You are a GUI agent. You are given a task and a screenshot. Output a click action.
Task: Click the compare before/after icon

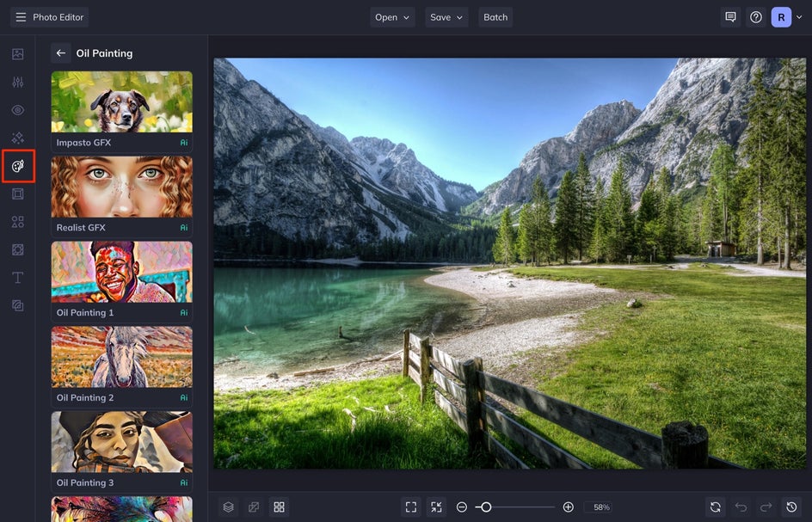pyautogui.click(x=254, y=507)
